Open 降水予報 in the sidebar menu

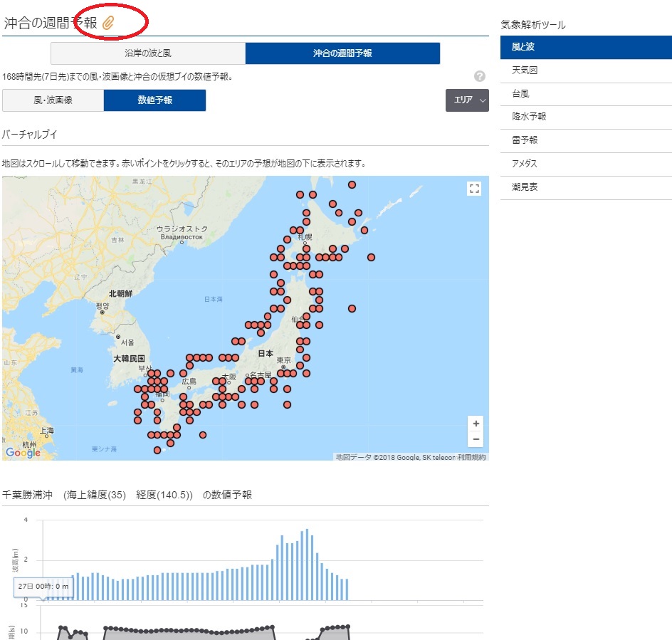[586, 117]
